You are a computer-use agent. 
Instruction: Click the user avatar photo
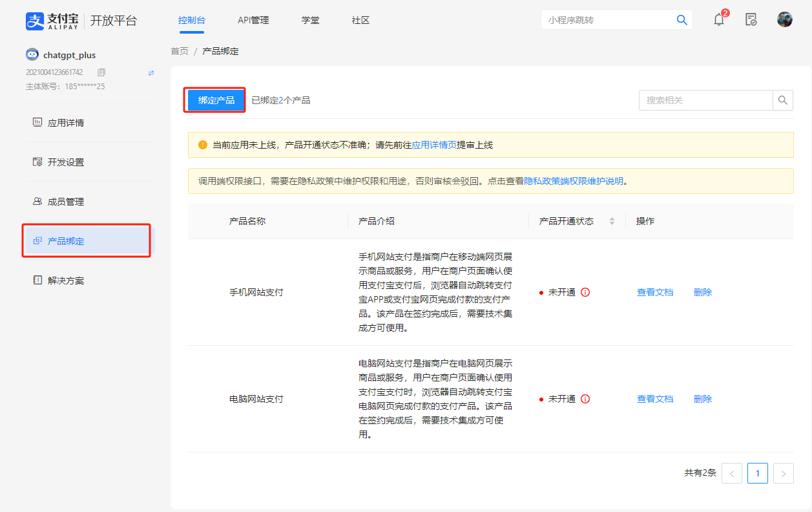pos(784,19)
